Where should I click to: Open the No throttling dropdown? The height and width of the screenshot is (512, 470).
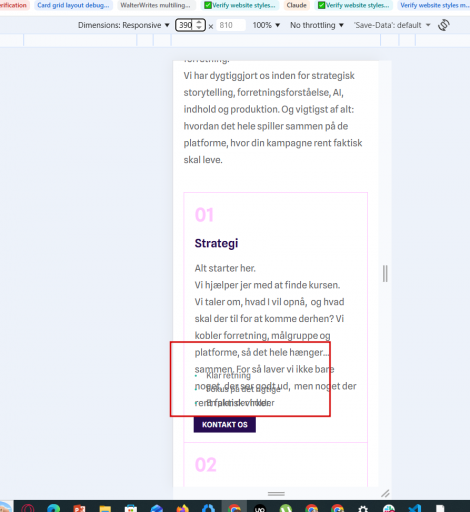tap(317, 25)
